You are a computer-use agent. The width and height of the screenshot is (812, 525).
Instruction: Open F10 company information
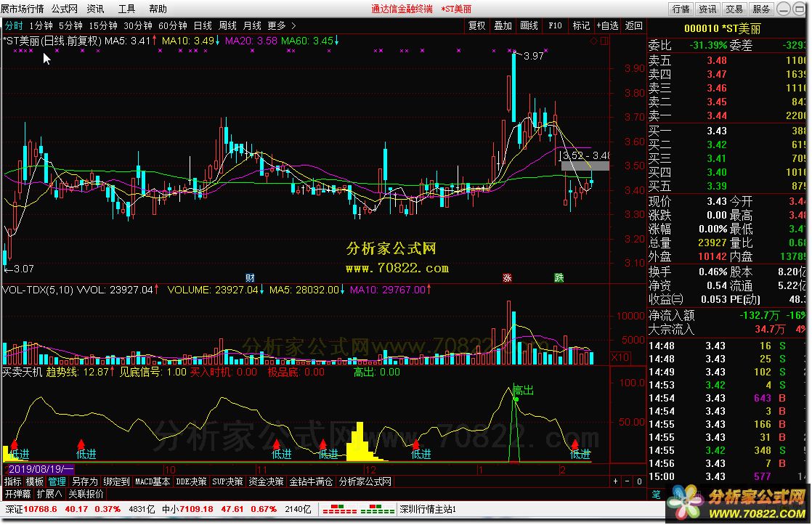point(555,25)
